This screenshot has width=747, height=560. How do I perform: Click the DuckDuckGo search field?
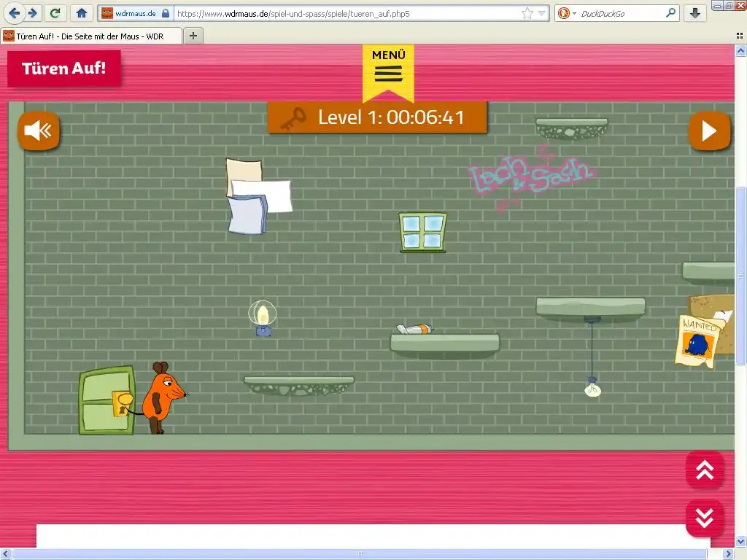[621, 14]
